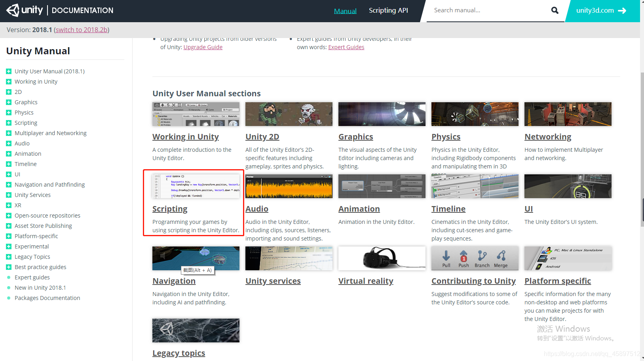Open the Graphics section heading link
644x361 pixels.
coord(356,137)
